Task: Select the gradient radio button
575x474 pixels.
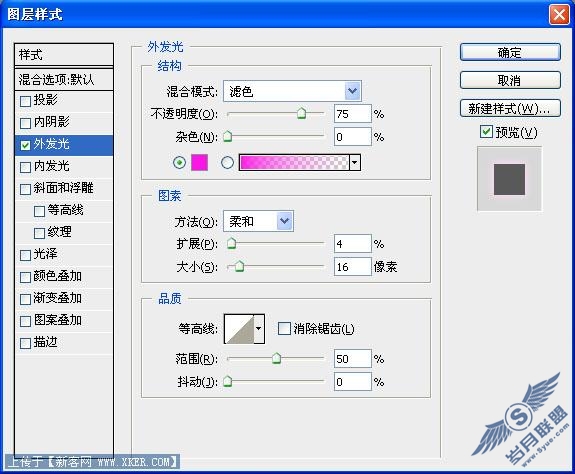Action: coord(227,162)
